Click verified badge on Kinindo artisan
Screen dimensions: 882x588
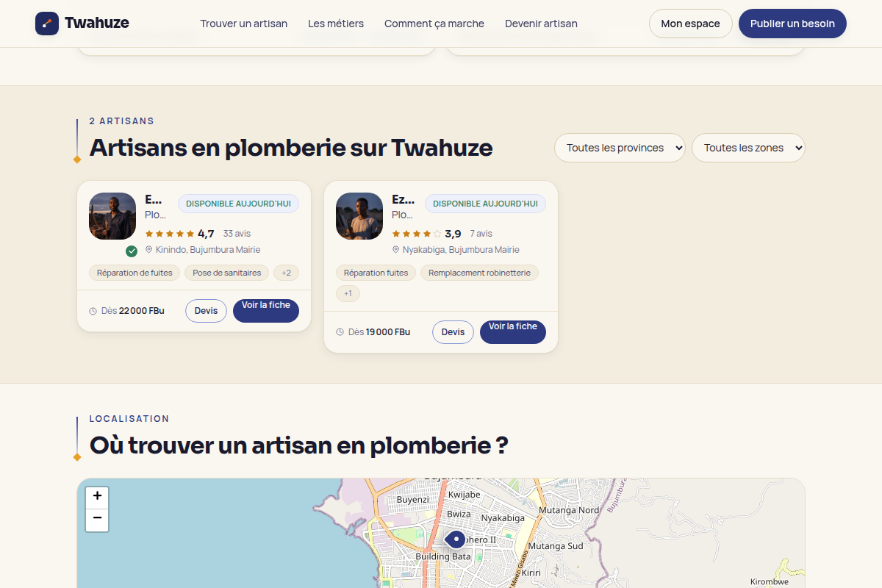tap(132, 251)
